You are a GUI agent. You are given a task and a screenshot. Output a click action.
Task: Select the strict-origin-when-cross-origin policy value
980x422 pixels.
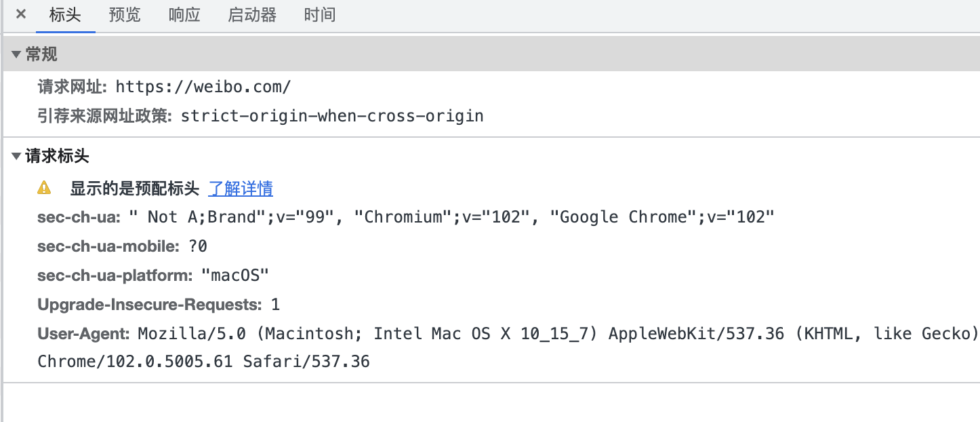coord(332,116)
